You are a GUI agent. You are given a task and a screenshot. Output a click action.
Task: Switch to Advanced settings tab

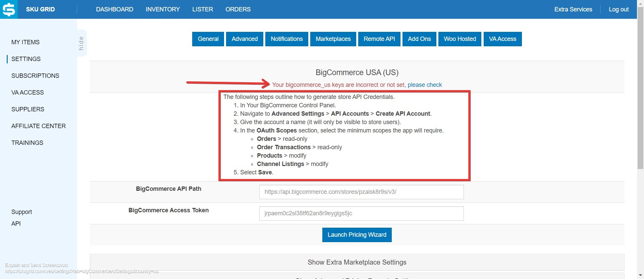point(245,39)
